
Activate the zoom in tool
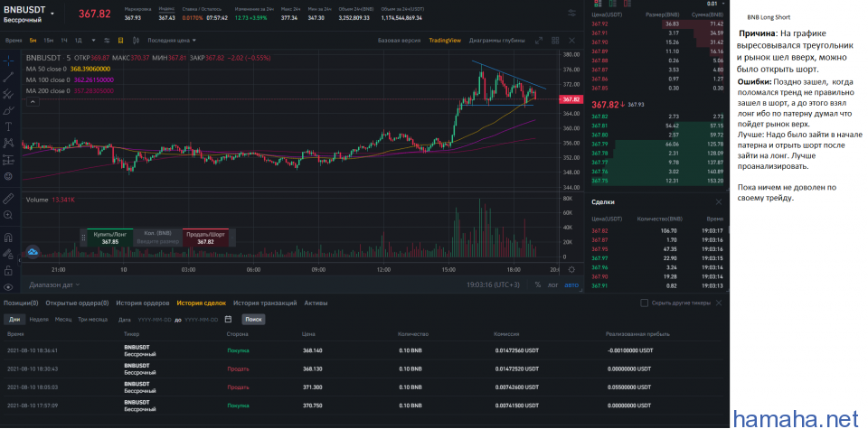(8, 215)
